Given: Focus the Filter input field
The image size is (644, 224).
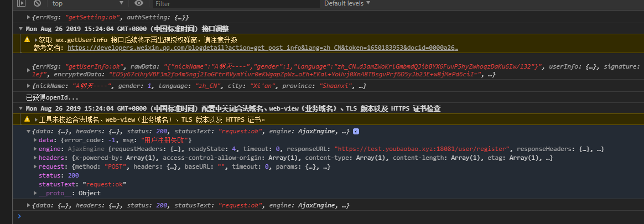Looking at the screenshot, I should click(236, 4).
